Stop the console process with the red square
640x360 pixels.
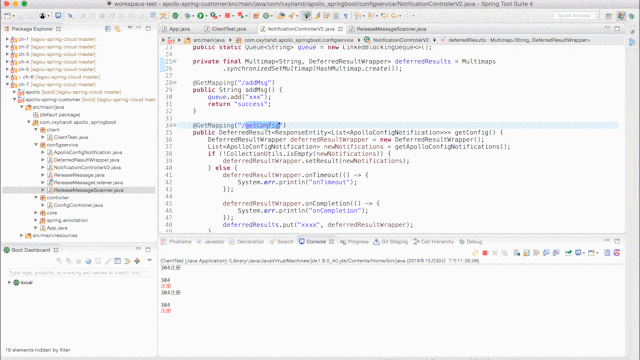485,253
